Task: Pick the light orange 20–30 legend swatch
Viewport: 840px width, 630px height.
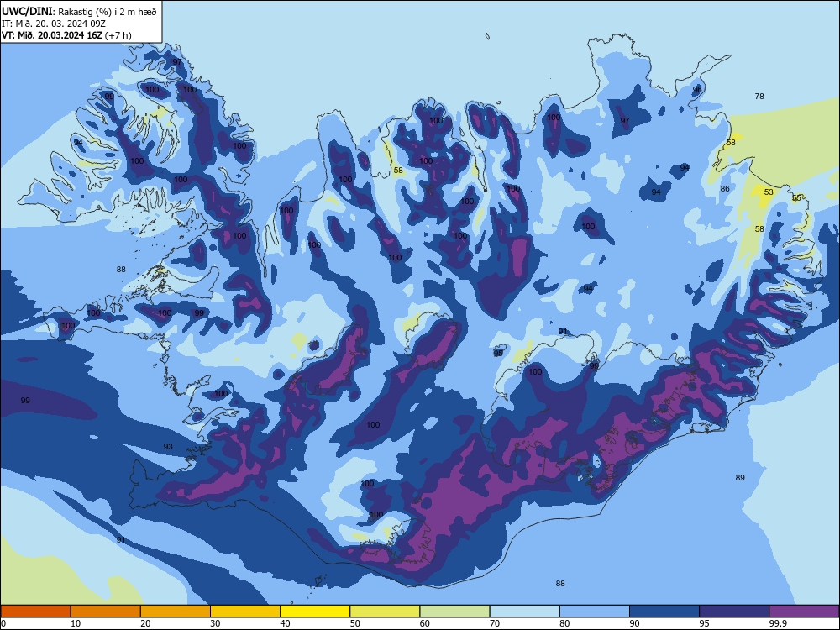Action: (x=176, y=612)
